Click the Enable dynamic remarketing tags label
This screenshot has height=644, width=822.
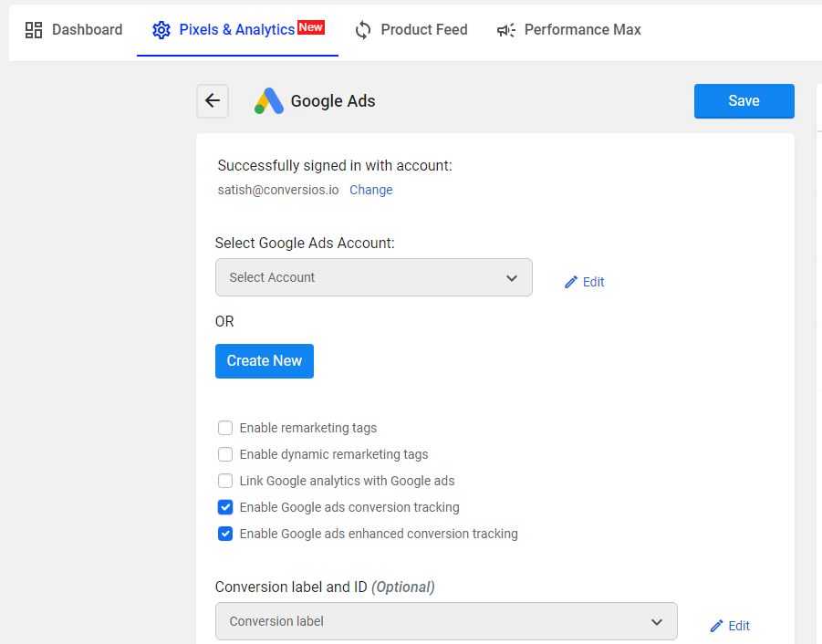tap(334, 453)
